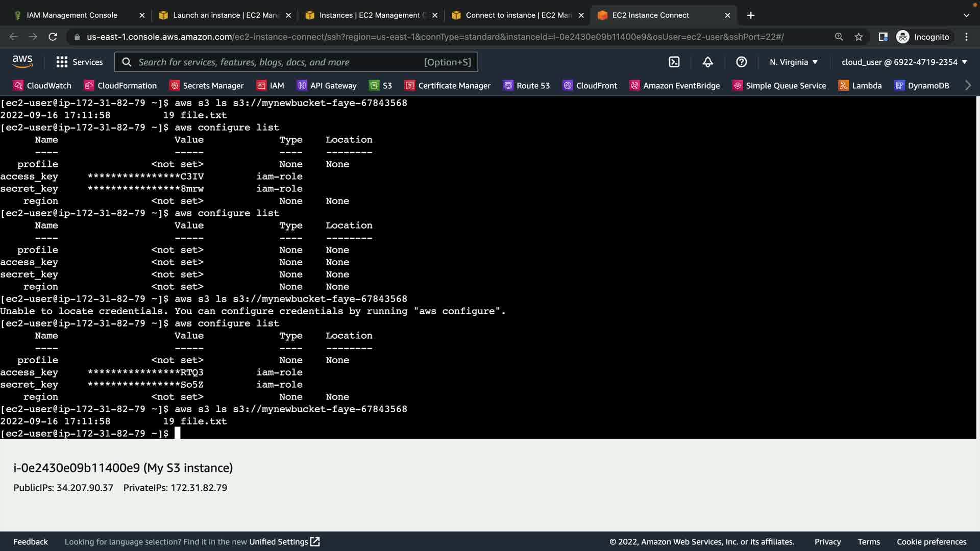Open the AWS CloudShell icon
The image size is (980, 551).
coord(674,62)
